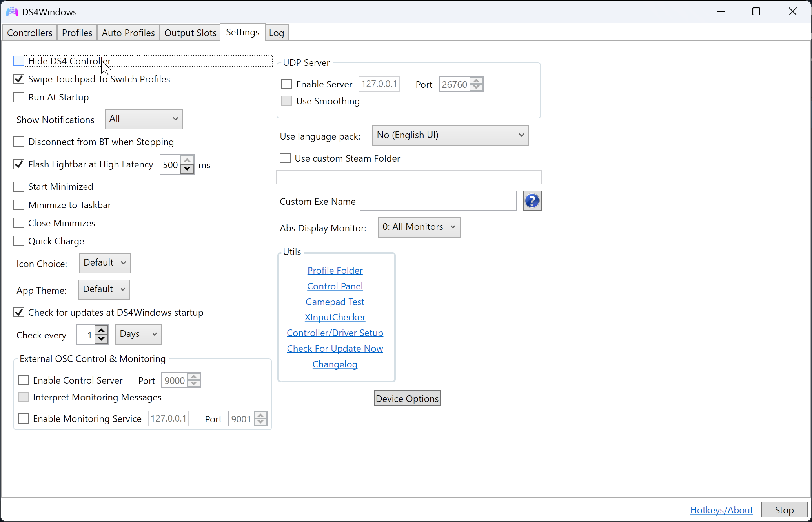Increase Flash Lightbar latency with up arrow
This screenshot has height=522, width=812.
pyautogui.click(x=188, y=160)
